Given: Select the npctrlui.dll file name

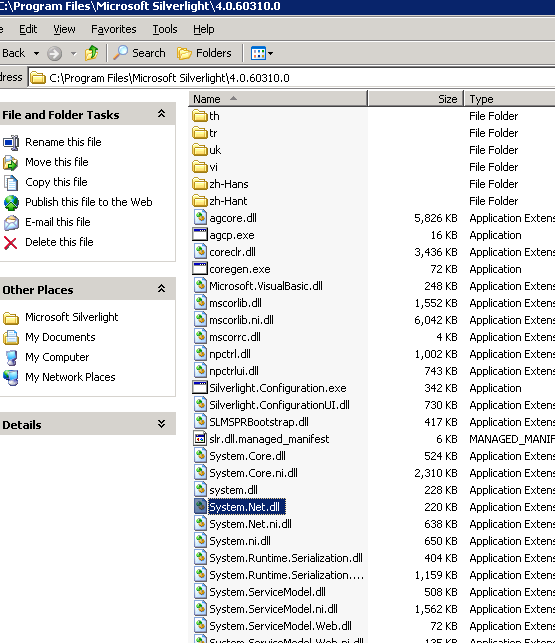Looking at the screenshot, I should click(x=234, y=371).
